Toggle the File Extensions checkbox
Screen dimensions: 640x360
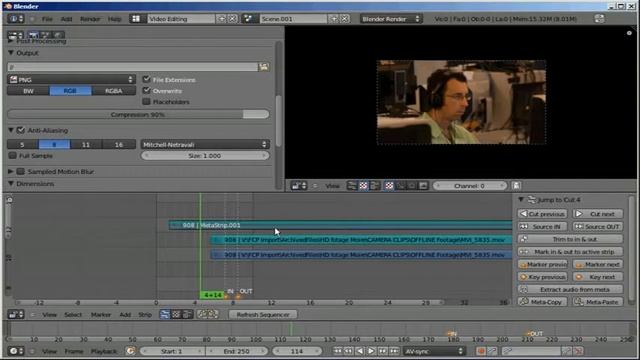click(147, 79)
